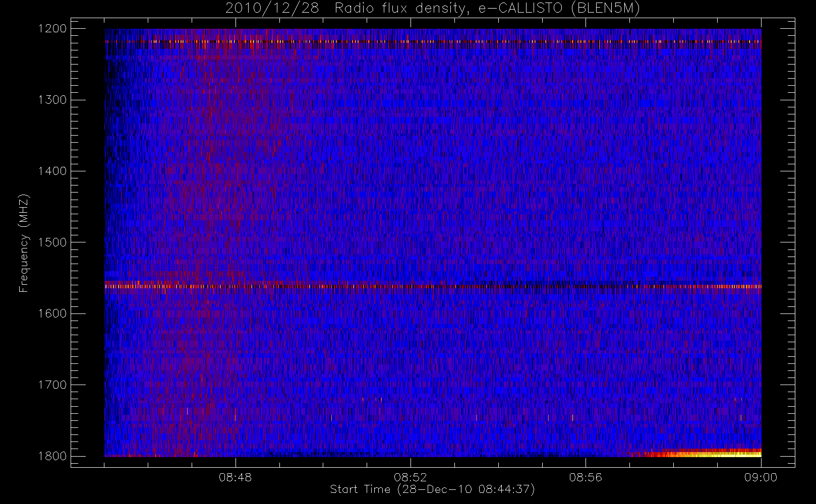The image size is (816, 504).
Task: Click the plot title '2010/12/28 Radio flux density'
Action: pos(433,9)
